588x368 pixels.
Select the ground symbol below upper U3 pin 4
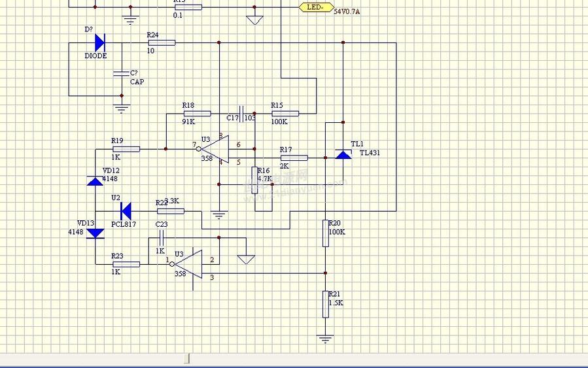219,215
